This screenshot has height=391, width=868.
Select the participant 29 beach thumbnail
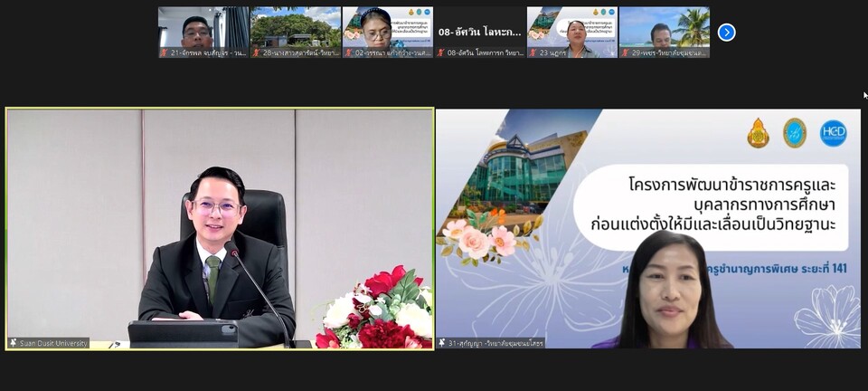coord(664,27)
